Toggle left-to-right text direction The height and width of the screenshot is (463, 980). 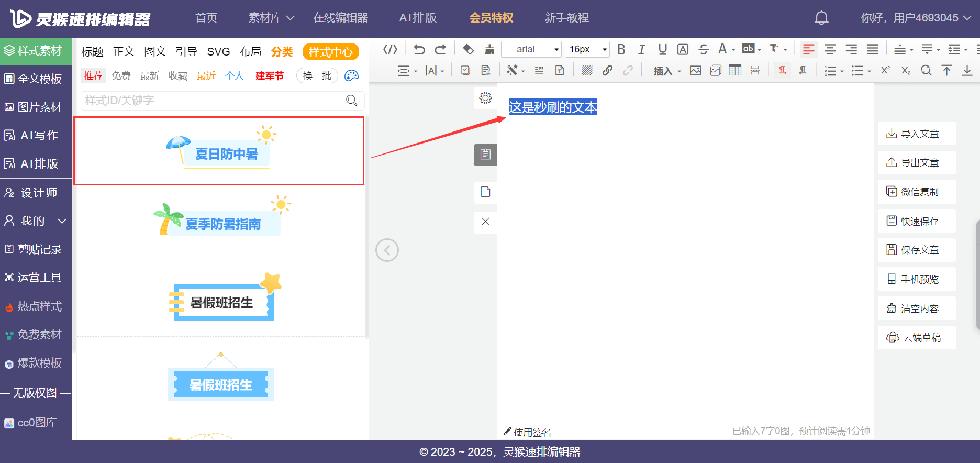[783, 70]
